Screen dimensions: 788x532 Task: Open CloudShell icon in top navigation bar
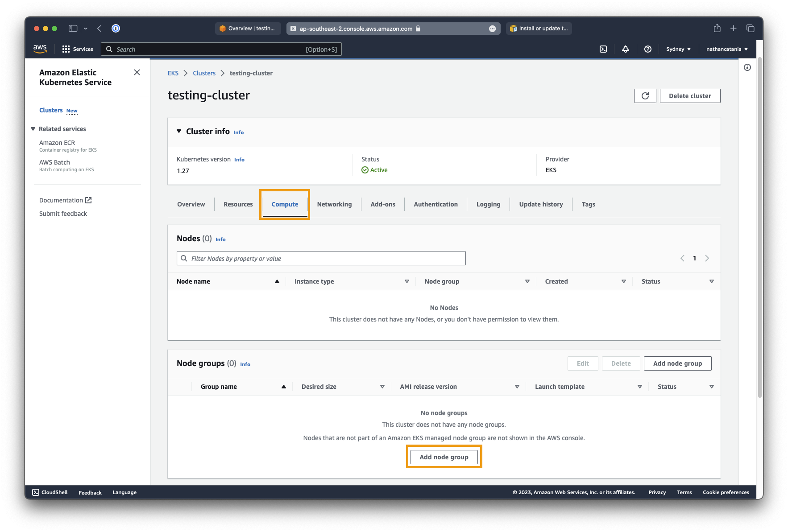pyautogui.click(x=603, y=49)
